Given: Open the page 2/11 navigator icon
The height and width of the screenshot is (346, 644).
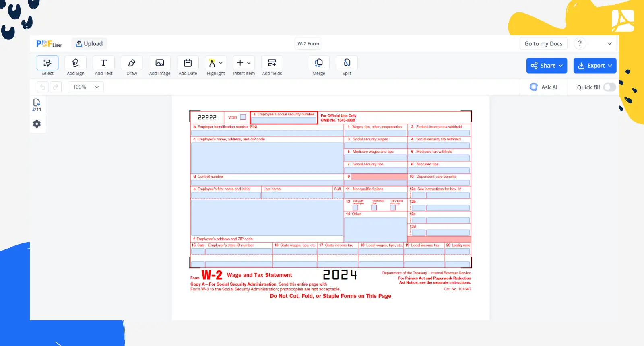Looking at the screenshot, I should (37, 105).
